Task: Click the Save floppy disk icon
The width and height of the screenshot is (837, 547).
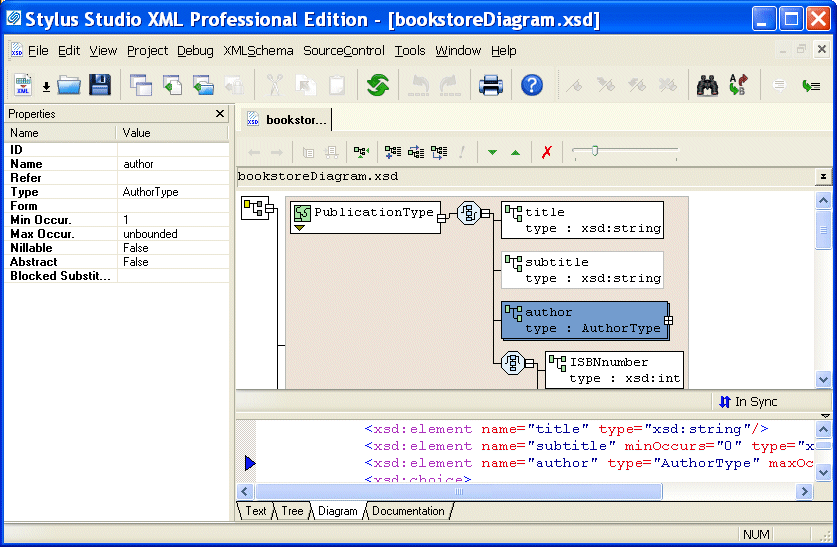Action: point(100,85)
